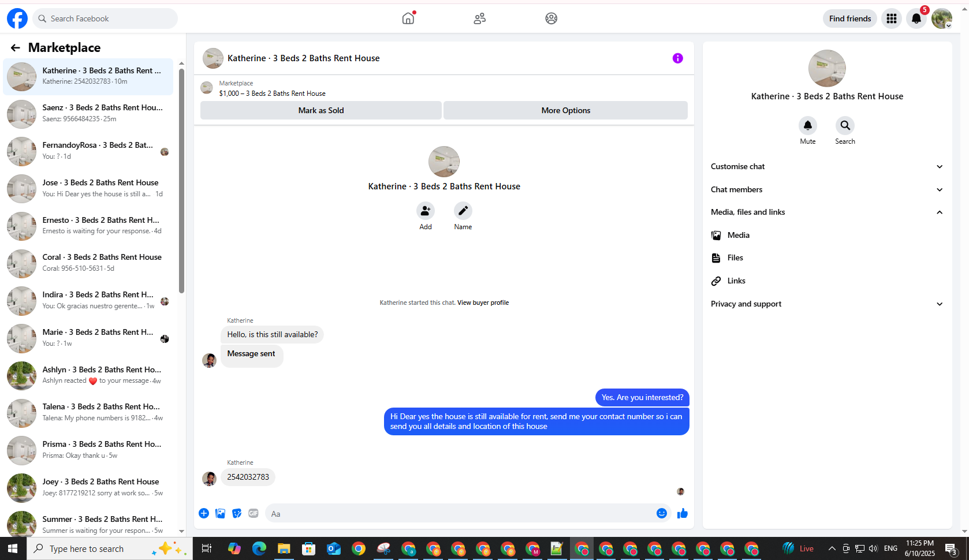
Task: Open the Jose conversation in the list
Action: click(x=88, y=188)
